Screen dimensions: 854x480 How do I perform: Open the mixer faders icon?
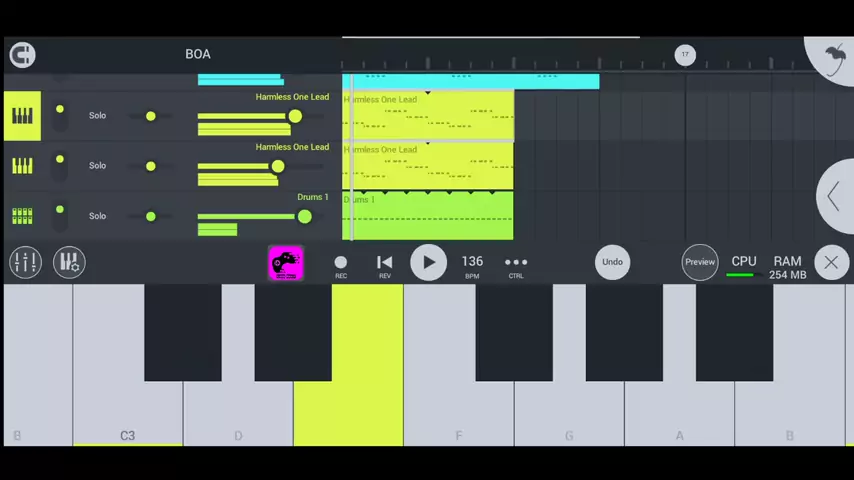click(x=25, y=262)
